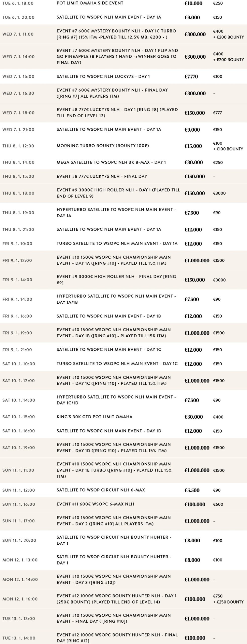Open Event #12 Bounty Hunter NLH Day 1
The image size is (247, 644).
click(116, 599)
